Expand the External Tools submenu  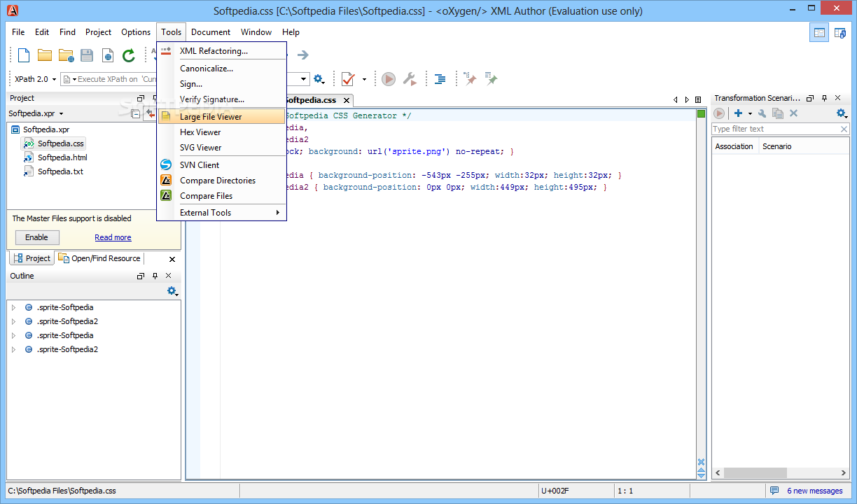pyautogui.click(x=277, y=213)
